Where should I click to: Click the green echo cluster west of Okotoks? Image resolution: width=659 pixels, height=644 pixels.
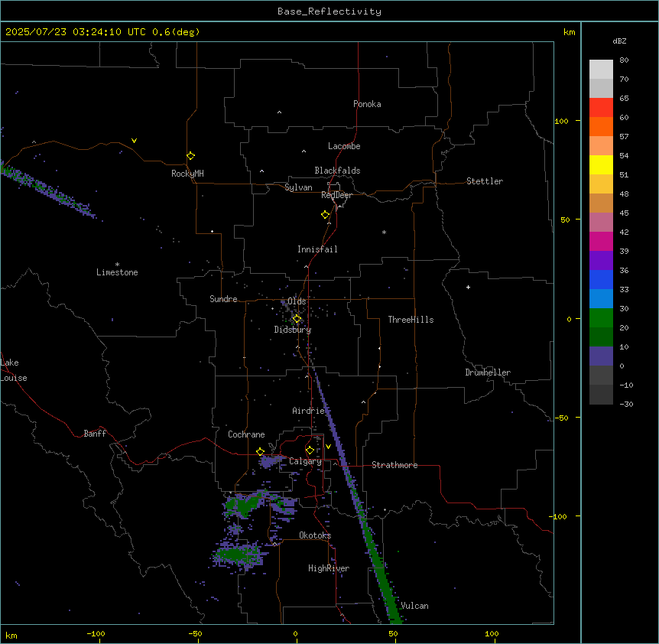coord(238,555)
